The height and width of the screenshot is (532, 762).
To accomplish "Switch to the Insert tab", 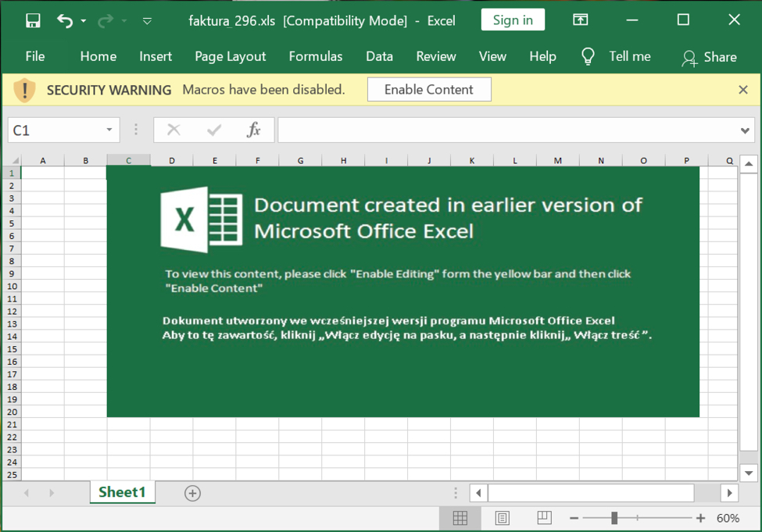I will pyautogui.click(x=156, y=56).
